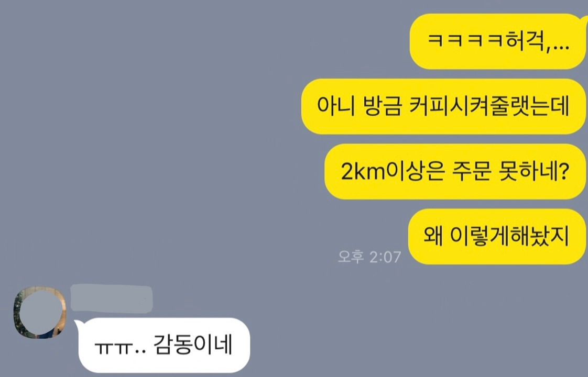Screen dimensions: 588x377
Task: Click the word '왜' in the last yellow bubble
Action: pos(433,237)
